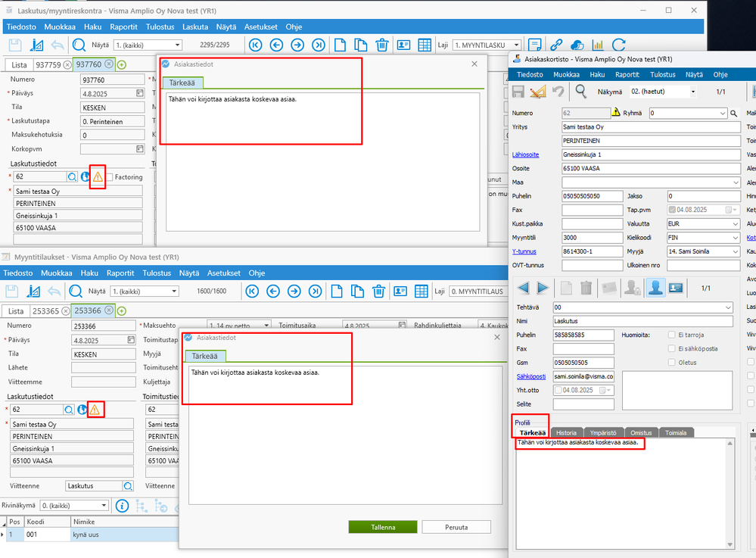Open Laji dropdown showing MYYNTILASKU
The width and height of the screenshot is (756, 558).
[517, 45]
